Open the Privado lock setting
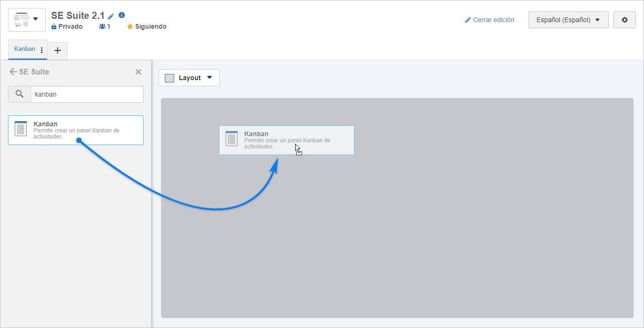Viewport: 644px width, 328px height. coord(67,26)
